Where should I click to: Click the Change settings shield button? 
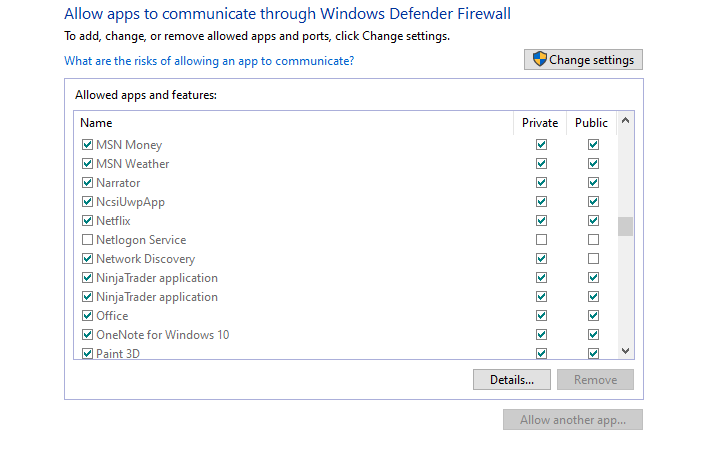tap(583, 60)
